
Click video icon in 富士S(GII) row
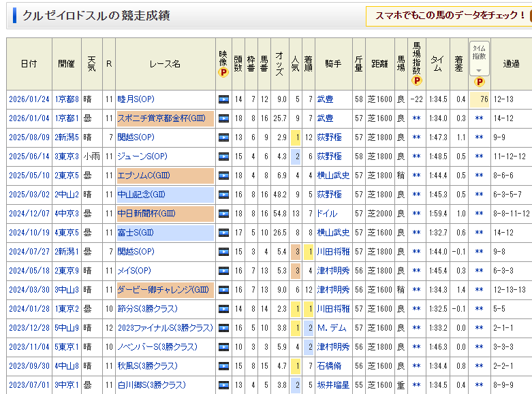pos(223,233)
